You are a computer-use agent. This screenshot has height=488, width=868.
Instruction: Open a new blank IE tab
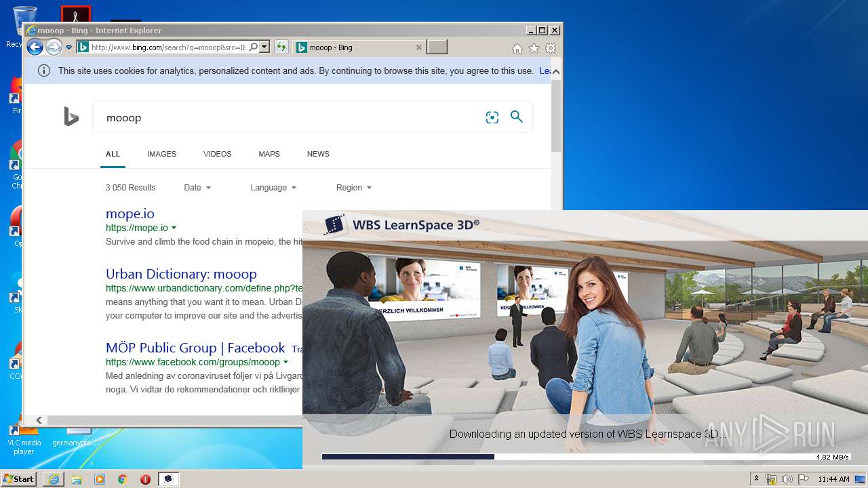pyautogui.click(x=437, y=47)
